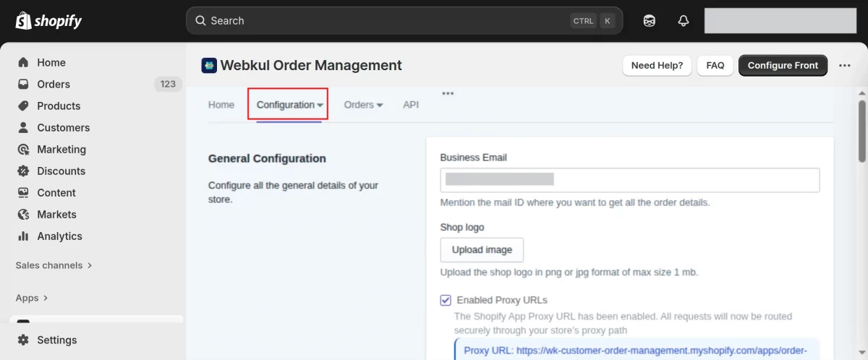Go to Content in sidebar
The width and height of the screenshot is (868, 360).
pos(56,193)
